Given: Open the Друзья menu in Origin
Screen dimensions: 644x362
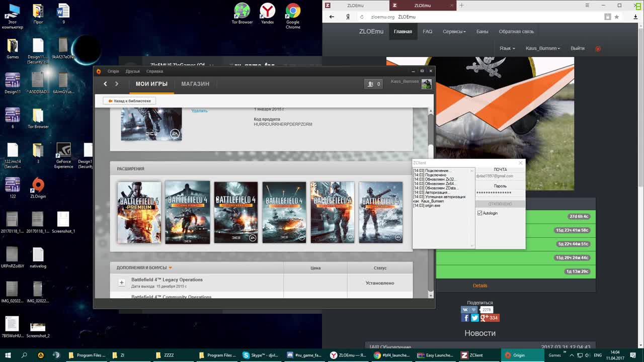Looking at the screenshot, I should tap(132, 71).
